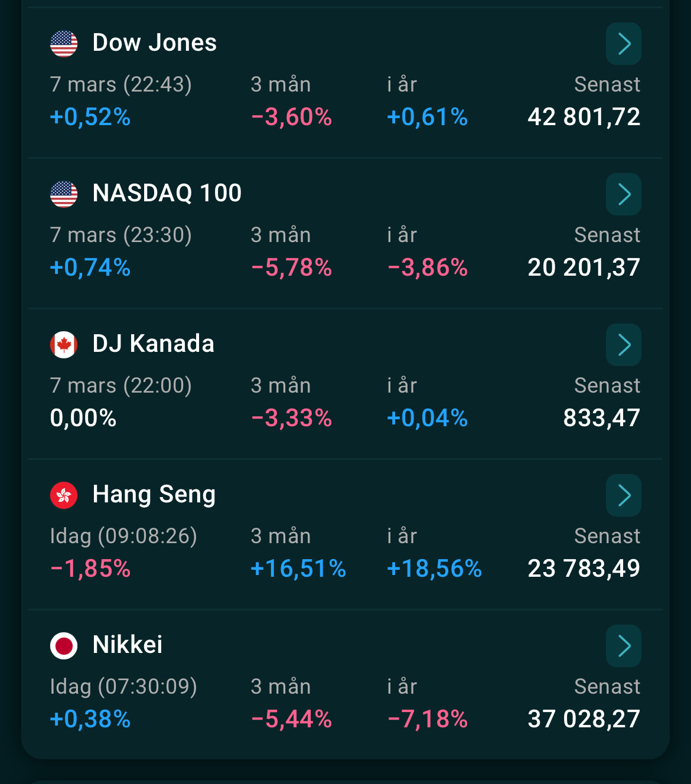
Task: Click the US flag beside NASDAQ 100
Action: [64, 194]
